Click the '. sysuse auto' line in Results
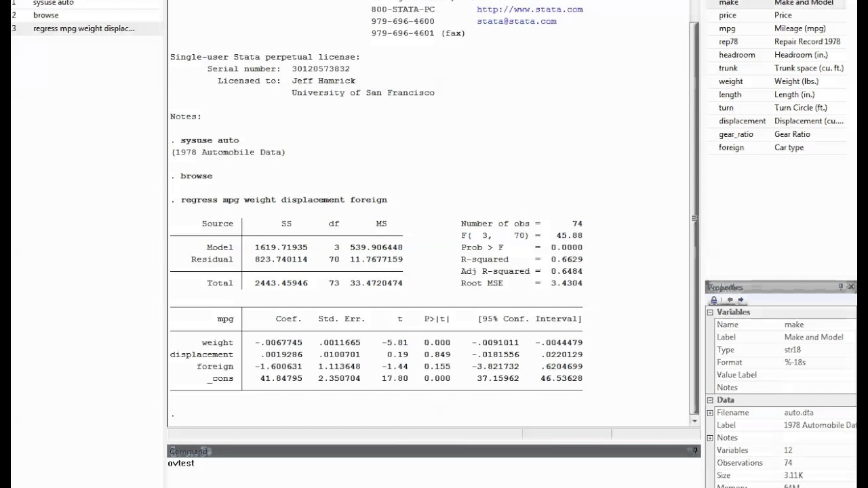The height and width of the screenshot is (488, 868). click(205, 140)
